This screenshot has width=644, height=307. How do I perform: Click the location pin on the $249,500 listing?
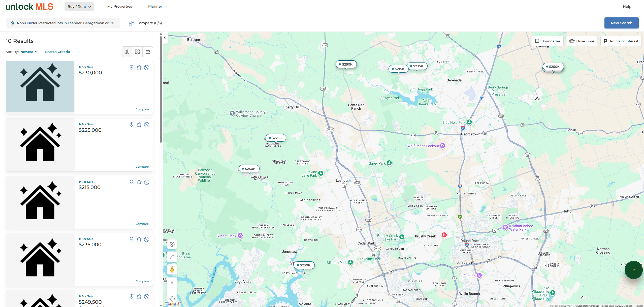(131, 296)
